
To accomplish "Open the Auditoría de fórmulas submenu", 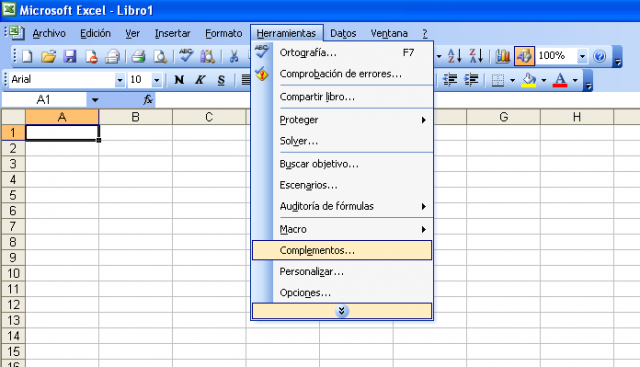I will 342,206.
